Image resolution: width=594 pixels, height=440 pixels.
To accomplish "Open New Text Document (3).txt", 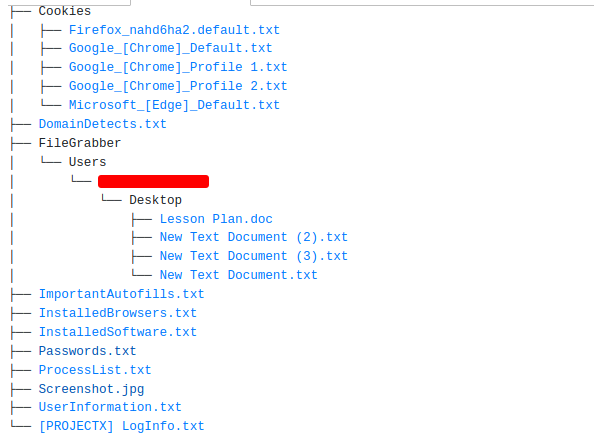I will click(x=253, y=256).
